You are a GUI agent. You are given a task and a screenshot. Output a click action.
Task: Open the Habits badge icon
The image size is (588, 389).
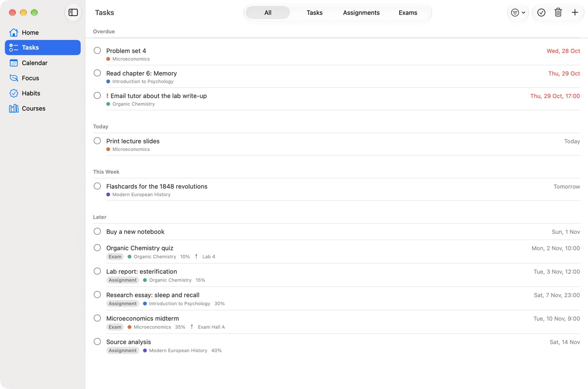click(14, 93)
